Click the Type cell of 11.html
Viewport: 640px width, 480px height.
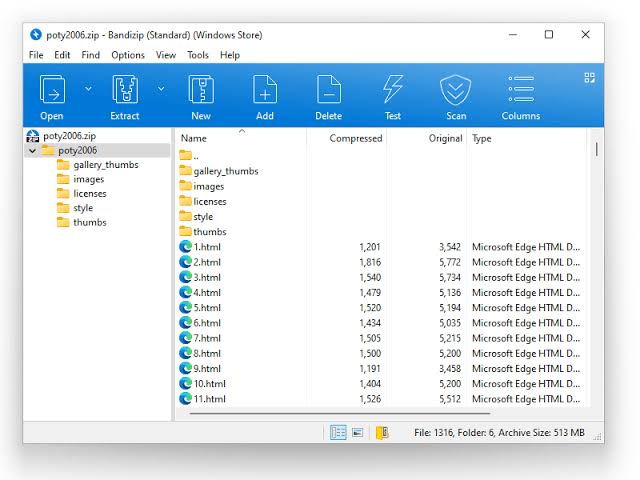pos(526,399)
